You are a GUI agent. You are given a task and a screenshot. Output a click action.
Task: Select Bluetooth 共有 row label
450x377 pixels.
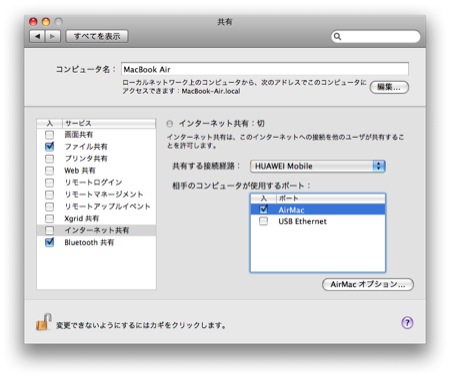(89, 242)
